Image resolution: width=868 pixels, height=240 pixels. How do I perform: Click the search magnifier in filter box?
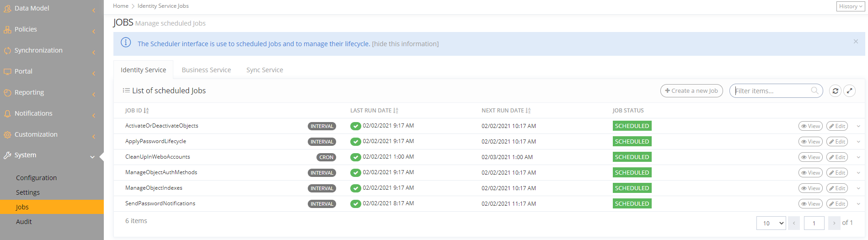coord(814,91)
